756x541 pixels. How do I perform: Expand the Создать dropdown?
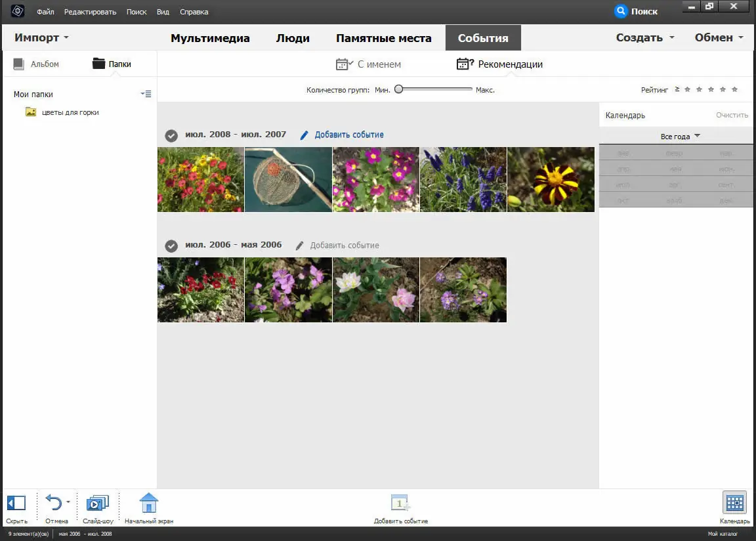pyautogui.click(x=644, y=37)
